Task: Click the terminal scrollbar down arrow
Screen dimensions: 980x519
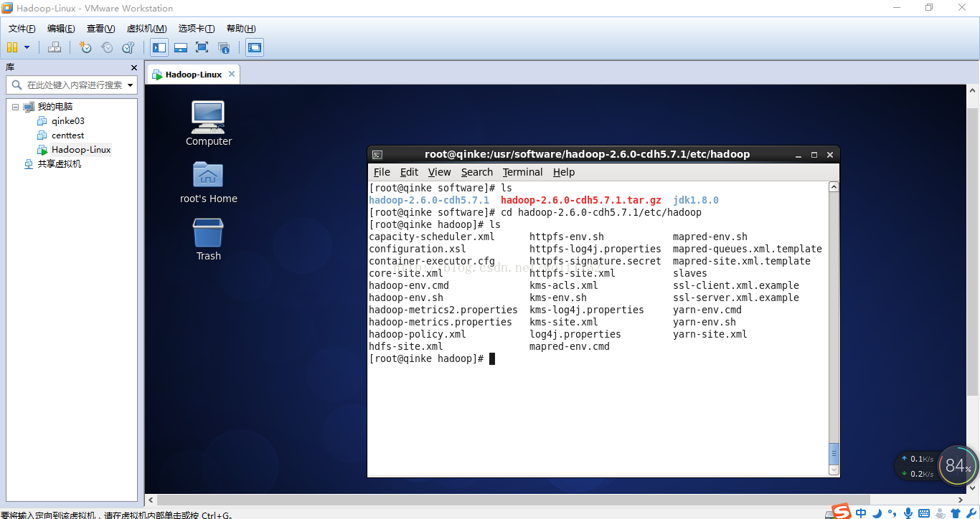Action: [834, 470]
